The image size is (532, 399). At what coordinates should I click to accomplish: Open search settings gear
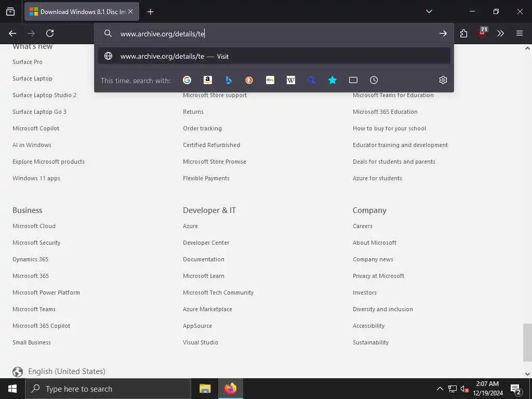[x=443, y=80]
